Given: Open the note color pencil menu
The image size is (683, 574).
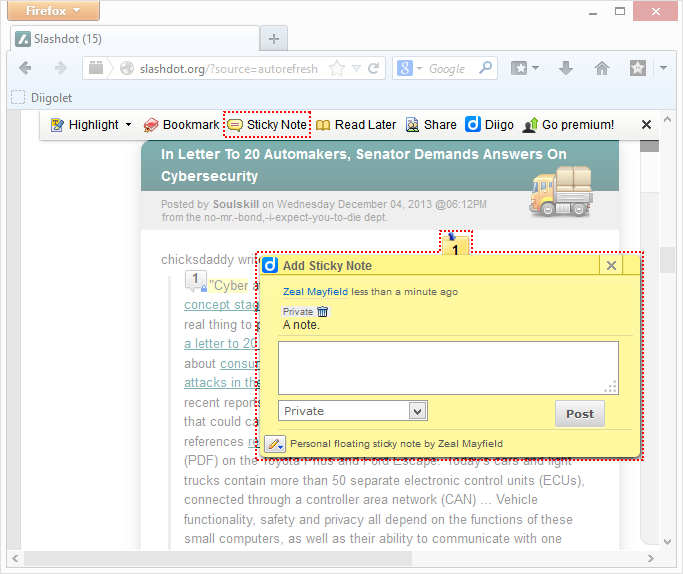Looking at the screenshot, I should (x=275, y=444).
